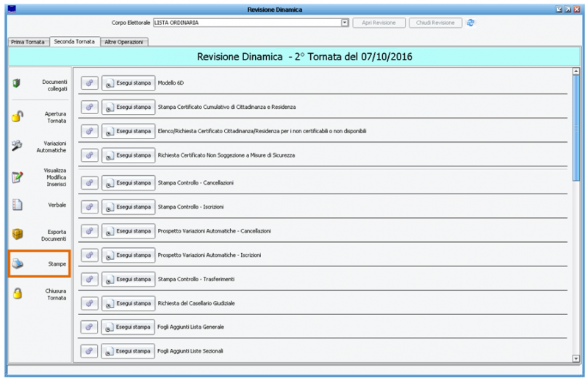Screen dimensions: 588x379
Task: Open Visualizza Modifica Inserisci icon
Action: (x=17, y=177)
